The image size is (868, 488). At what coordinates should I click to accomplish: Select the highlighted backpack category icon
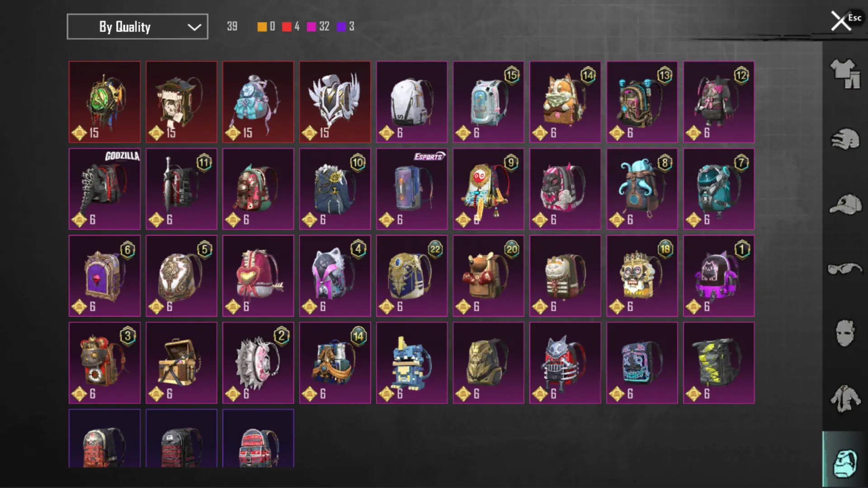pyautogui.click(x=844, y=462)
